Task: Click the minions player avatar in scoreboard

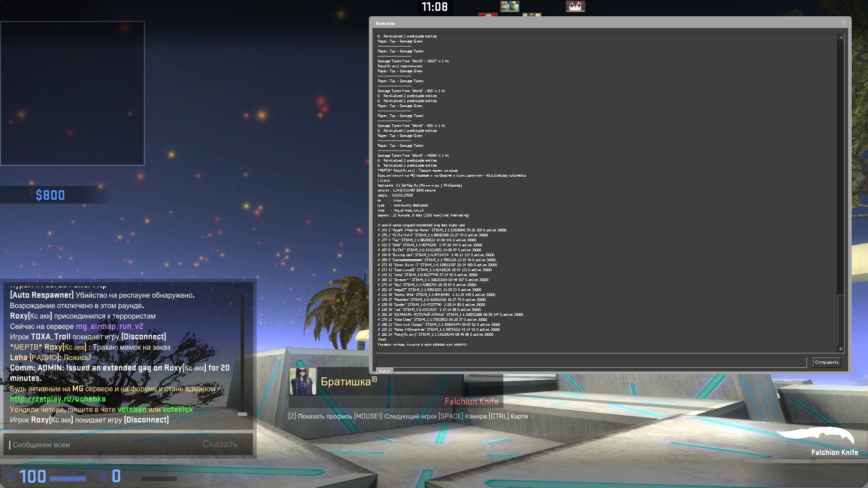Action: pyautogui.click(x=509, y=6)
